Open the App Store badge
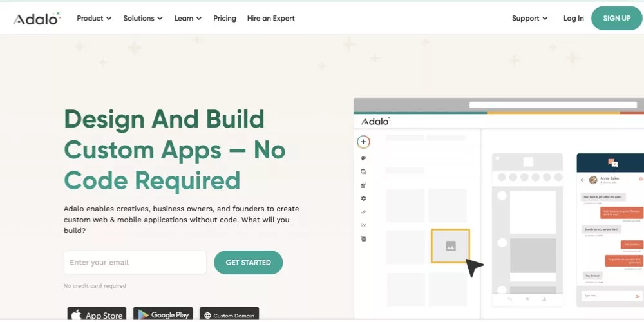The height and width of the screenshot is (322, 644). (97, 314)
